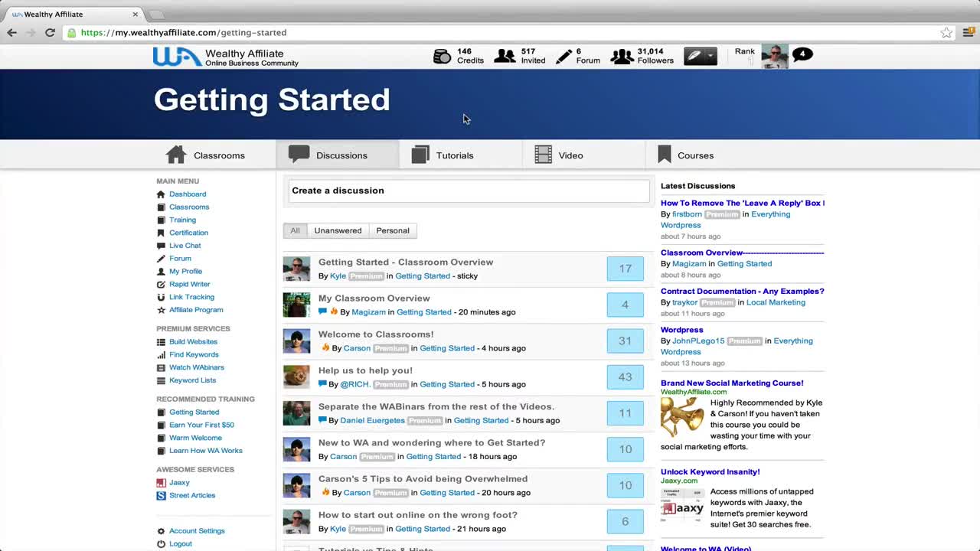Viewport: 980px width, 551px height.
Task: Click Dashboard home icon in sidebar
Action: (x=161, y=194)
